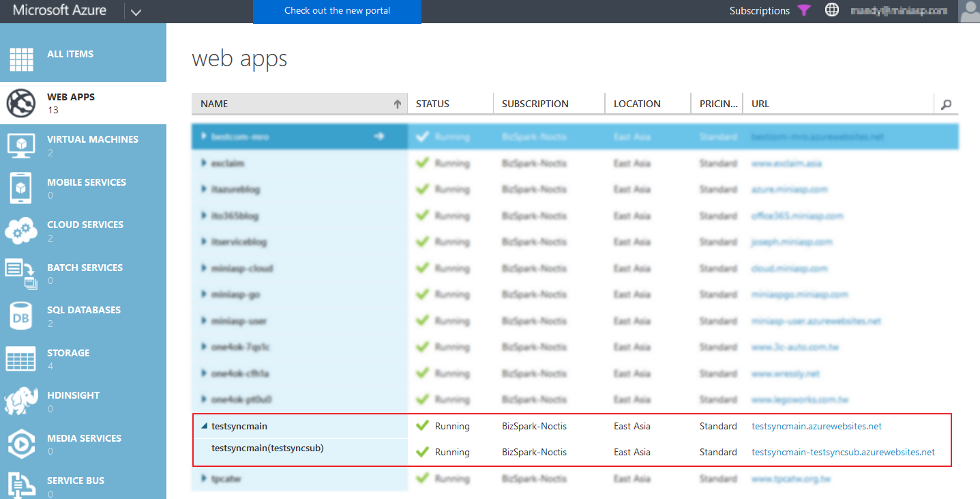Click the Mobile Services phone icon

click(21, 188)
